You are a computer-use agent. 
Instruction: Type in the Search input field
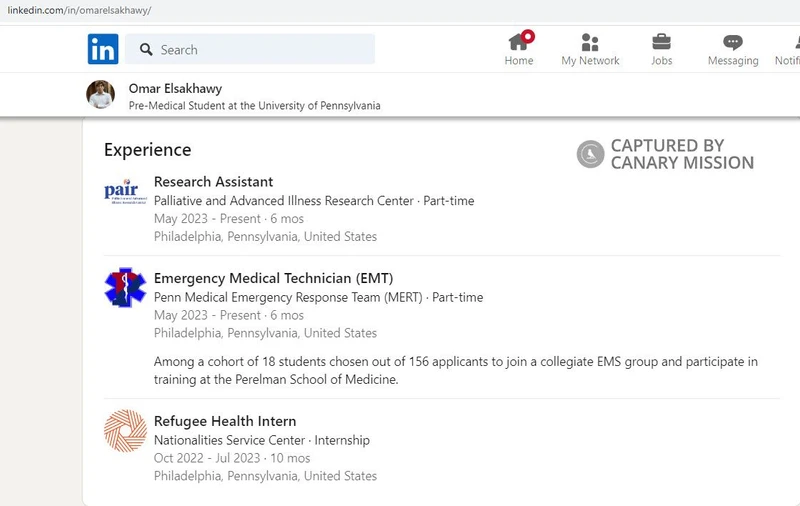point(260,49)
